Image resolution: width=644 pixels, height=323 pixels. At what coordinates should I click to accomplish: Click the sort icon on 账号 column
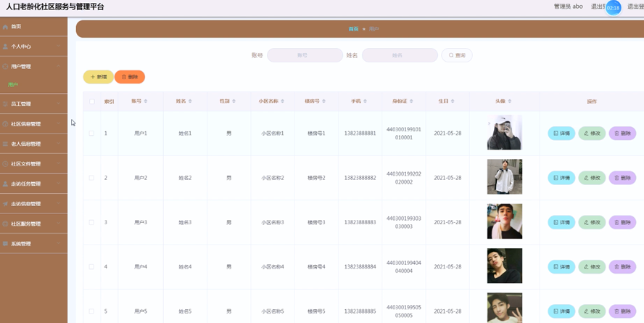pyautogui.click(x=145, y=101)
